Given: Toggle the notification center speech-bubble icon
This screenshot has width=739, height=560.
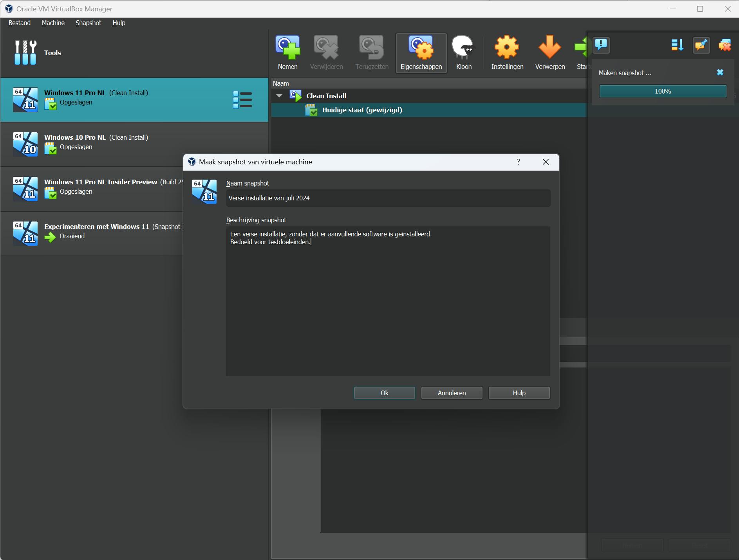Looking at the screenshot, I should click(601, 45).
